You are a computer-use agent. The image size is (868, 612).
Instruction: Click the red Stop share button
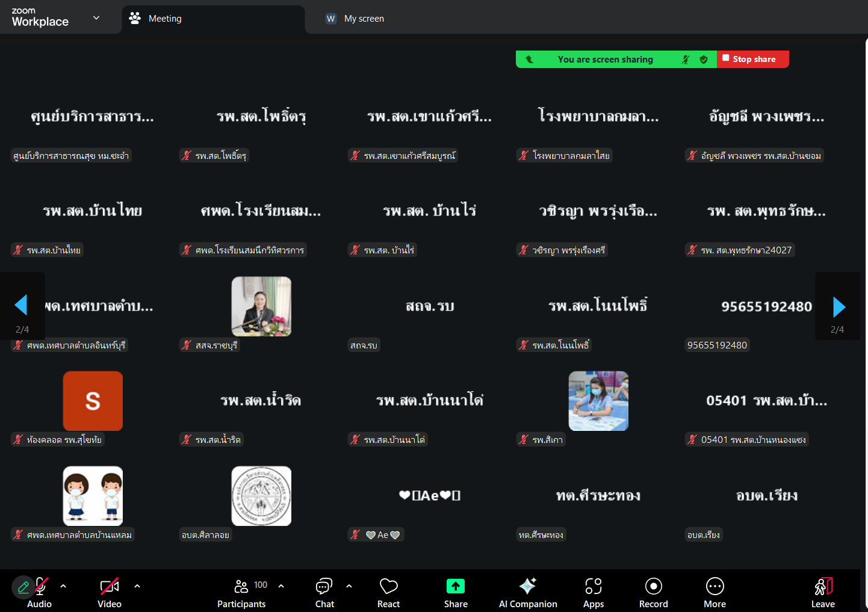[x=753, y=59]
